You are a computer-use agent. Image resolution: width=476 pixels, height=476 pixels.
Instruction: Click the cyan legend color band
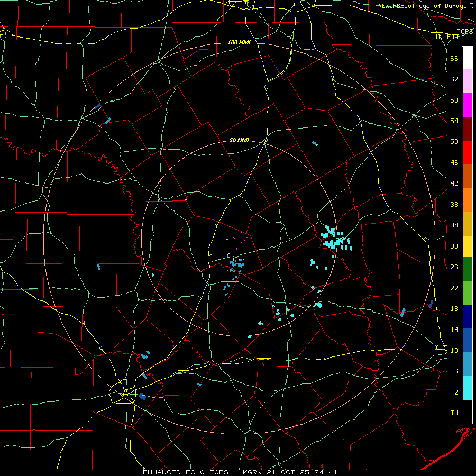coord(467,388)
